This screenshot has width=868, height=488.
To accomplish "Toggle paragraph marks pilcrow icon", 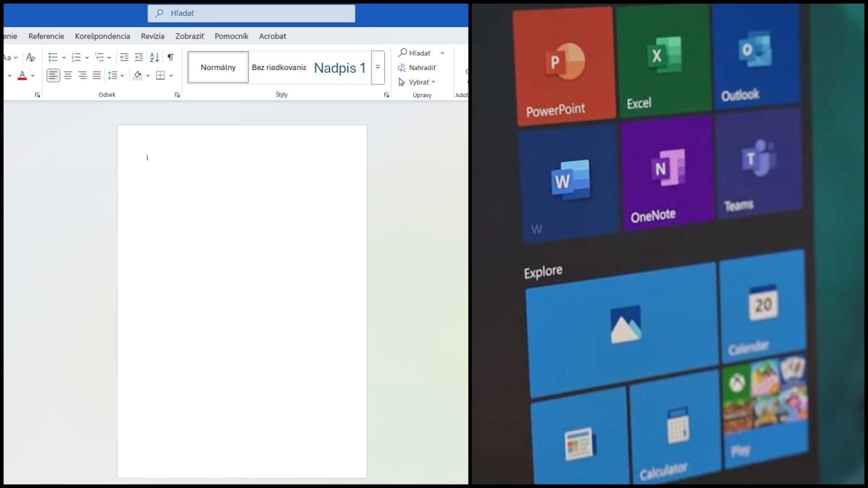I will click(x=170, y=57).
